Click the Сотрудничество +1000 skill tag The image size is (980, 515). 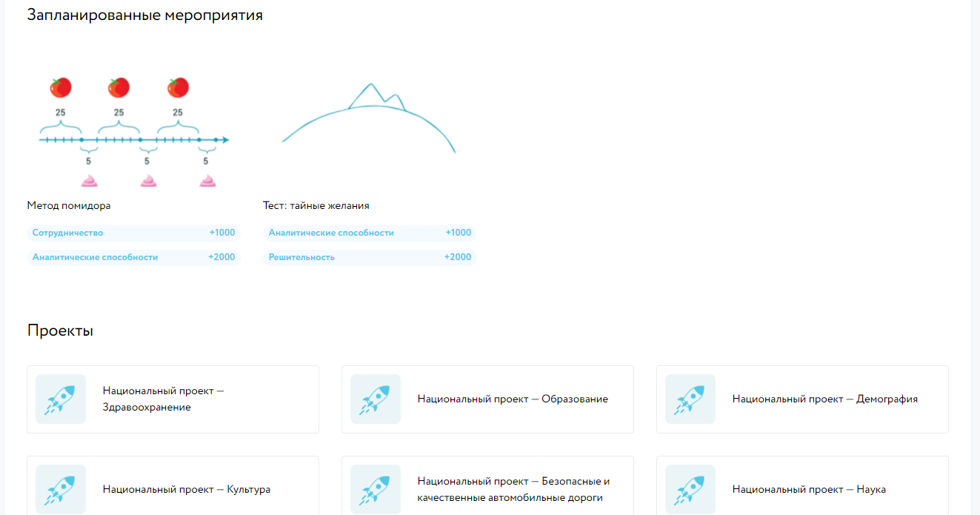click(133, 233)
